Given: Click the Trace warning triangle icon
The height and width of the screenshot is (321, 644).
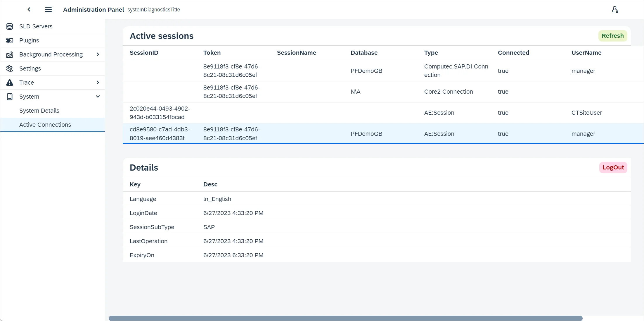Looking at the screenshot, I should tap(10, 83).
